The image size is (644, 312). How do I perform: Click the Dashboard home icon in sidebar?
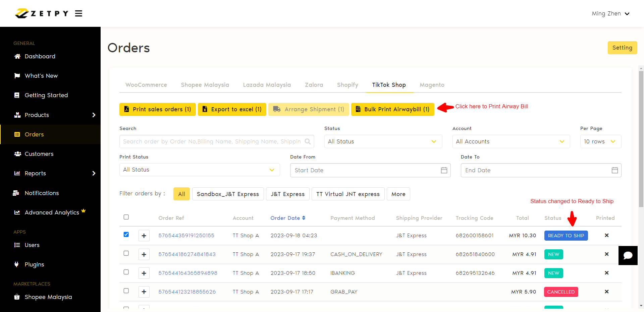(17, 56)
